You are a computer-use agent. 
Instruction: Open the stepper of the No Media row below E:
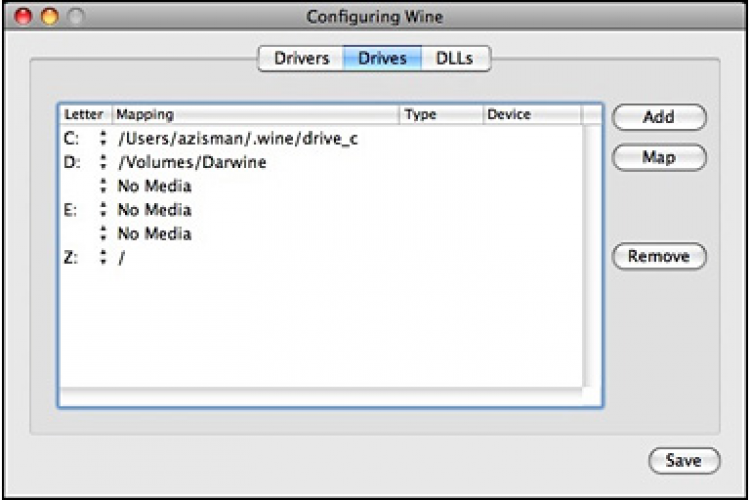(x=103, y=233)
